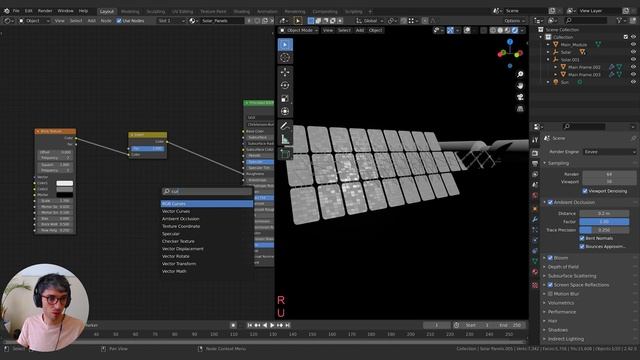Open the Object Mode dropdown
The height and width of the screenshot is (360, 640).
tap(298, 30)
